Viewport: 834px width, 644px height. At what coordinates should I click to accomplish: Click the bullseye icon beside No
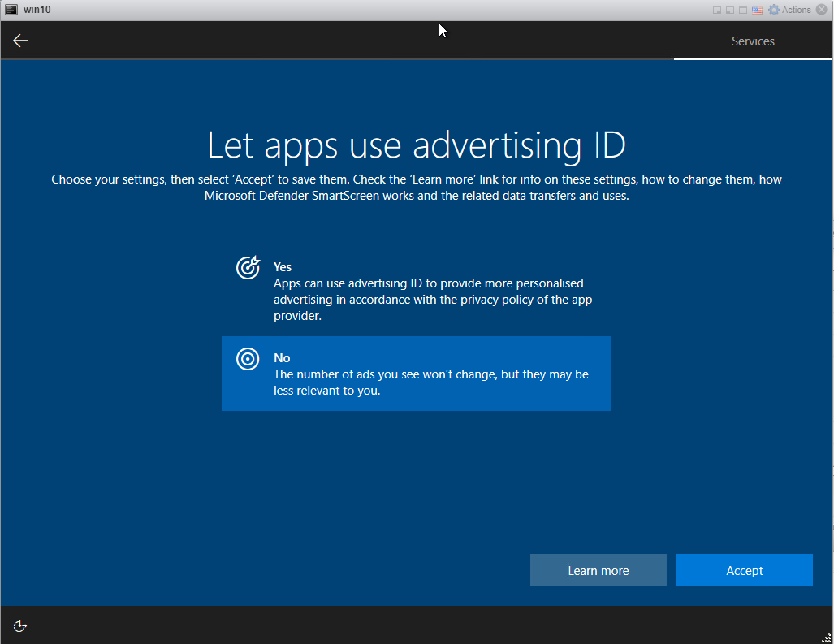pyautogui.click(x=248, y=359)
